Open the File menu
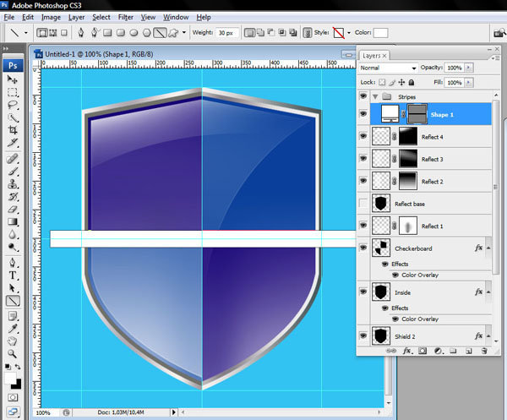Image resolution: width=507 pixels, height=420 pixels. (9, 18)
